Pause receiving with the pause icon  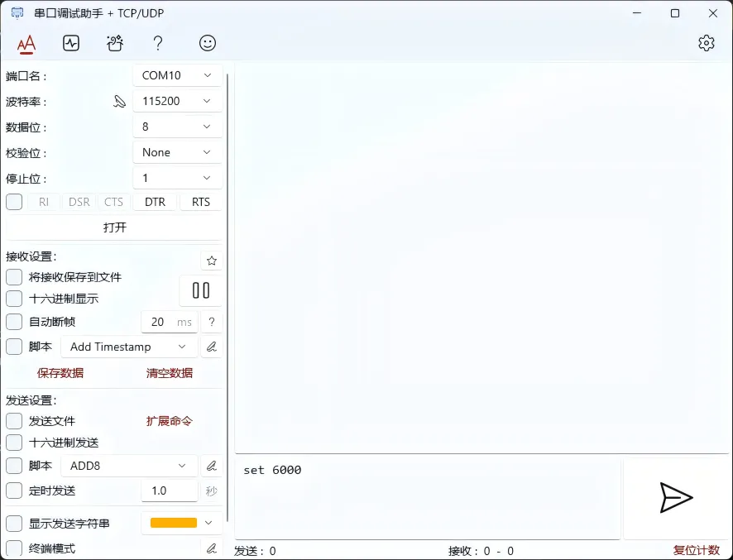coord(201,290)
